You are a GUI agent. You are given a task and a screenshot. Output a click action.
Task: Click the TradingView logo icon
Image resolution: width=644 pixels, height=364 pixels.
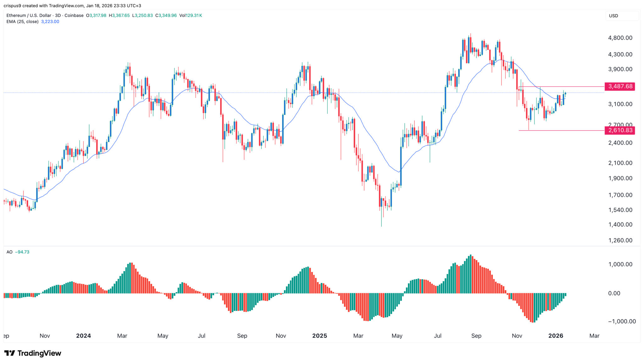click(x=9, y=353)
